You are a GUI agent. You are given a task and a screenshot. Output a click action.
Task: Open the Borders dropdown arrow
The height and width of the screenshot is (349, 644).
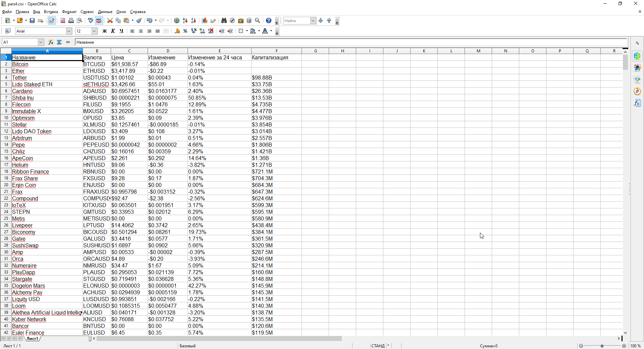(x=247, y=31)
